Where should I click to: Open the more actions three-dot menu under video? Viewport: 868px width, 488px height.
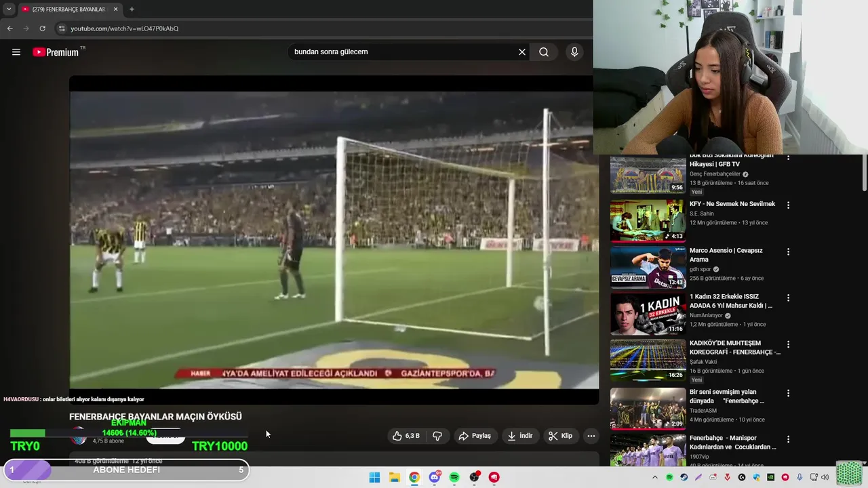[591, 436]
